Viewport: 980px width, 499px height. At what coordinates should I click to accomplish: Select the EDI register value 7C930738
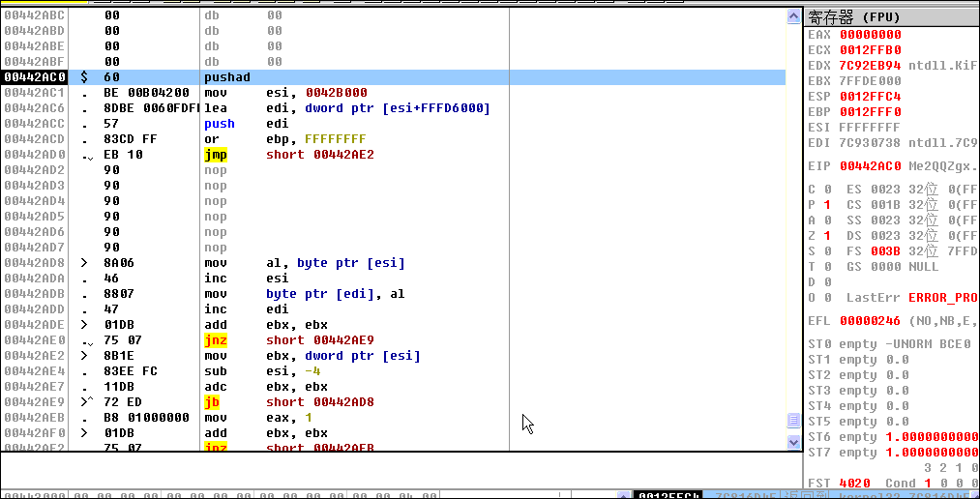870,142
